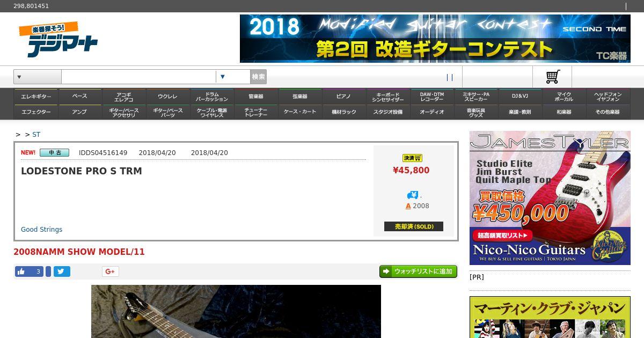Screen dimensions: 644x338
Task: Open the エフェクター menu
Action: pyautogui.click(x=36, y=112)
